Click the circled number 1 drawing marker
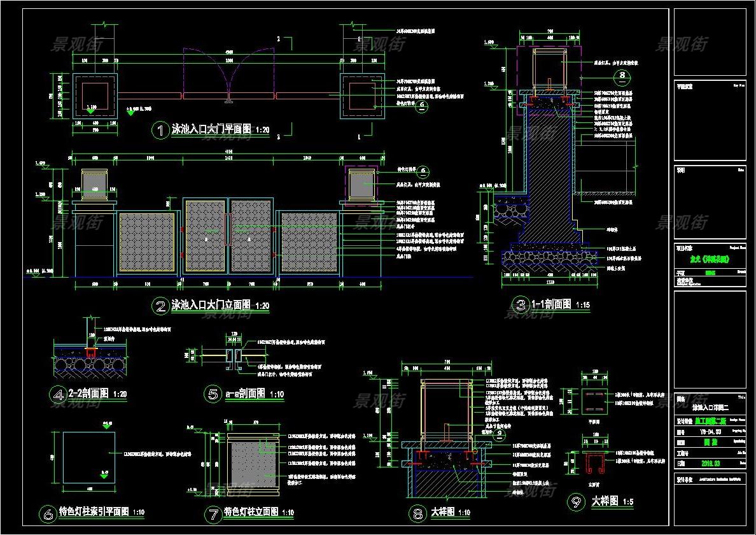This screenshot has width=756, height=535. tap(159, 131)
